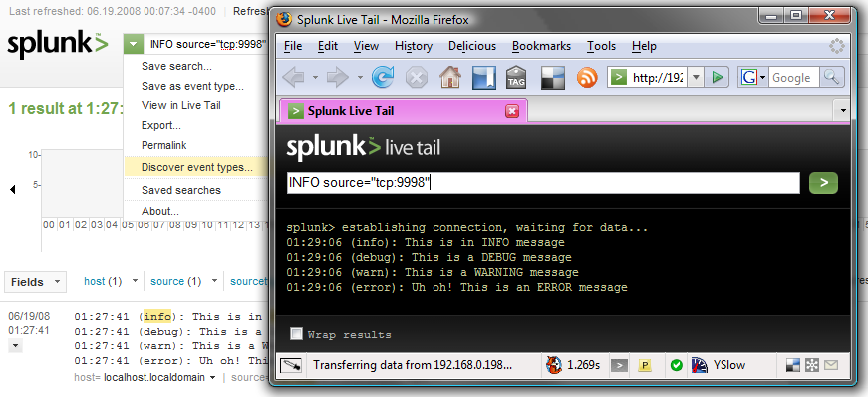Screen dimensions: 868x397
Task: Click the Live Tail search input field
Action: point(543,183)
